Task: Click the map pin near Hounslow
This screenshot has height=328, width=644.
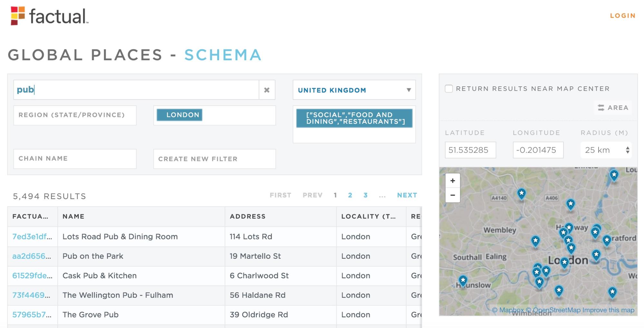Action: [463, 280]
